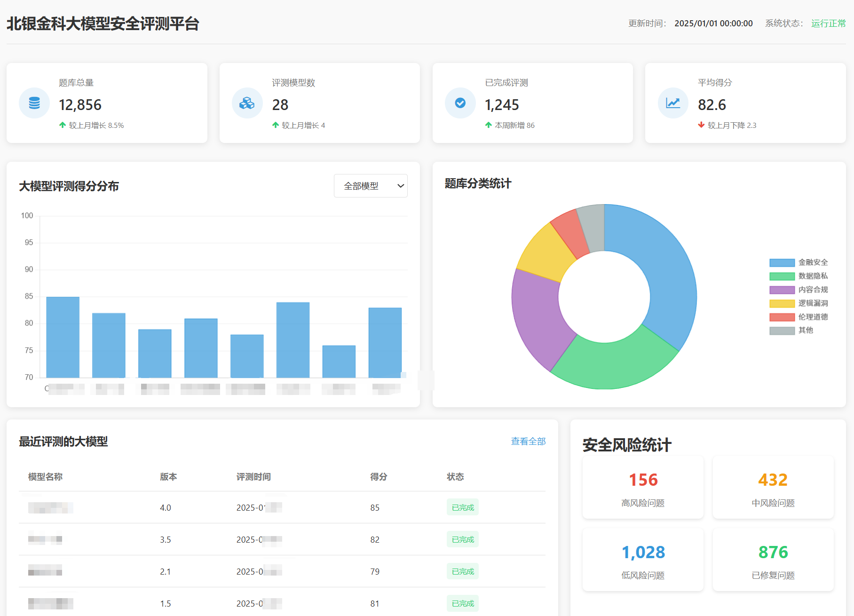Click the cubes icon beside 评测模型数

point(247,103)
